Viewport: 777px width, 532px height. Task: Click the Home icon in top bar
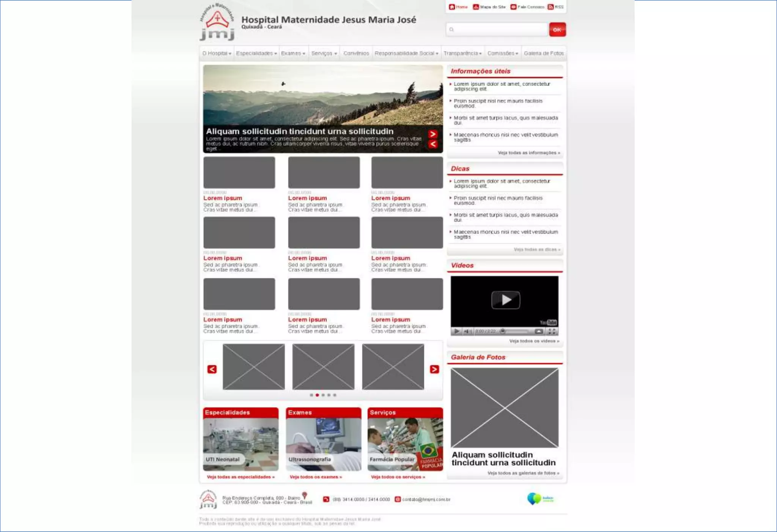point(451,7)
